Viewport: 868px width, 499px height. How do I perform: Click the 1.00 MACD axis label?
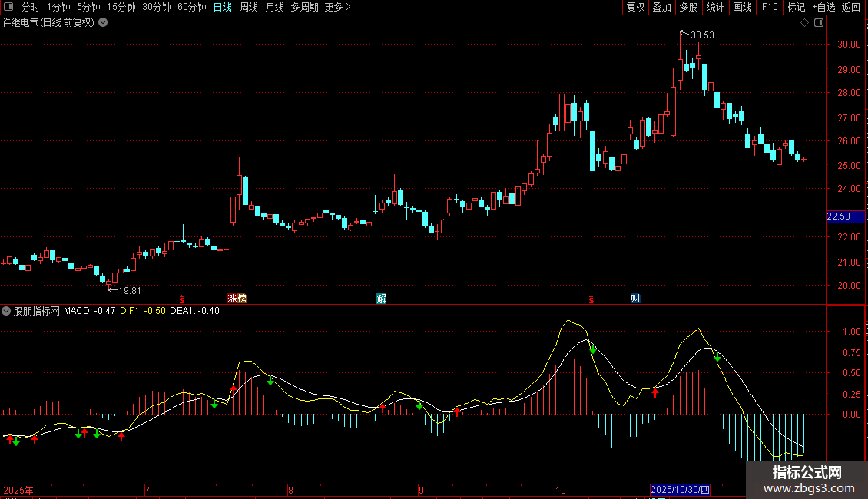tap(851, 332)
